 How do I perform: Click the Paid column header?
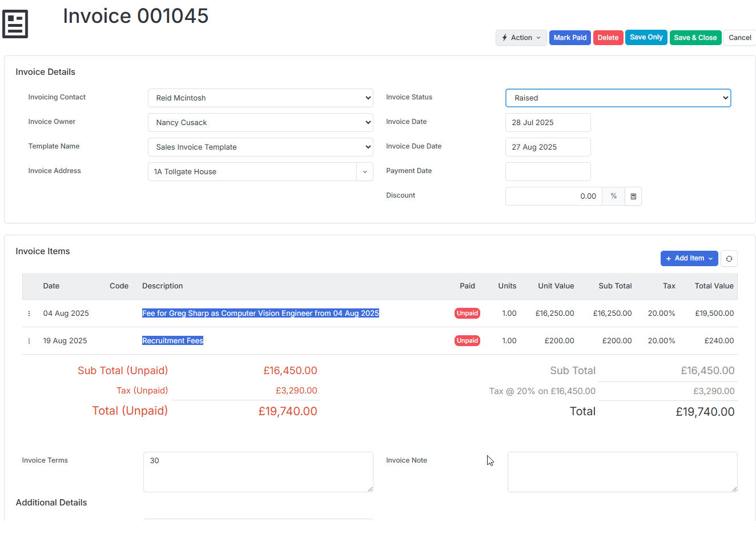tap(467, 286)
